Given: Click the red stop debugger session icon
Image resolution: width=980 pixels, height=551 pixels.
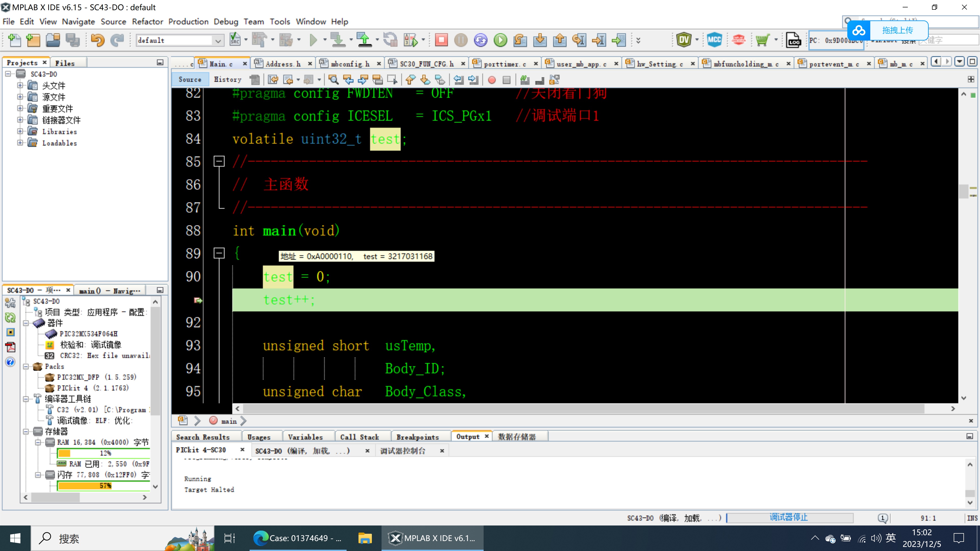Looking at the screenshot, I should pos(441,40).
